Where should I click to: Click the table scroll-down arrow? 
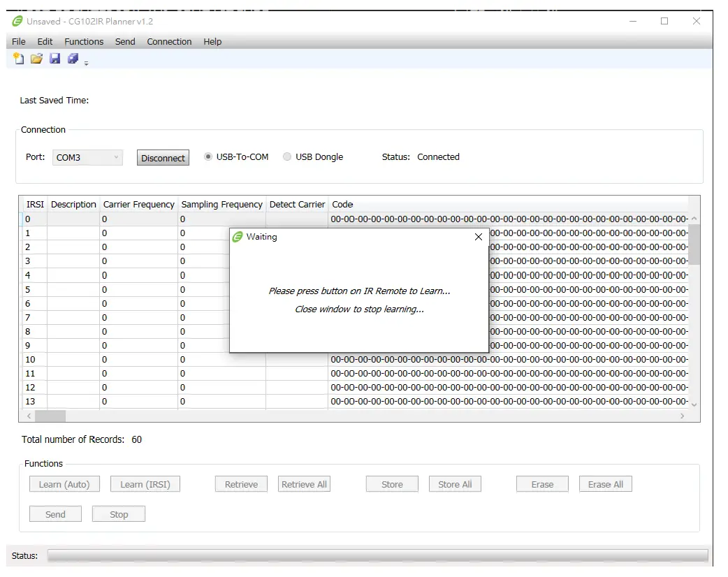[694, 404]
